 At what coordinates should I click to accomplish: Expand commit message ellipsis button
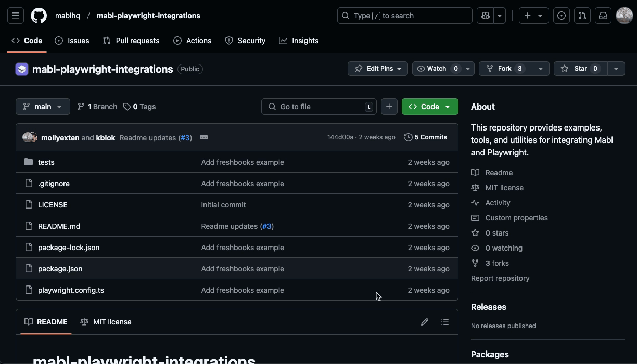[x=204, y=137]
